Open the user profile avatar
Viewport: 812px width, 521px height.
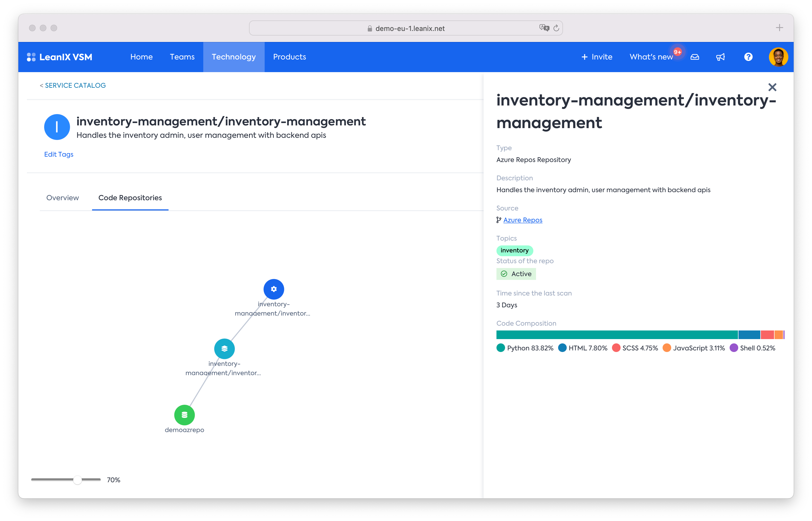coord(778,57)
